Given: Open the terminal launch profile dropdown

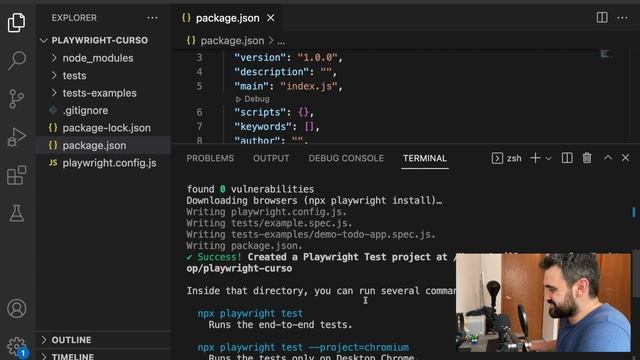Looking at the screenshot, I should coord(549,158).
